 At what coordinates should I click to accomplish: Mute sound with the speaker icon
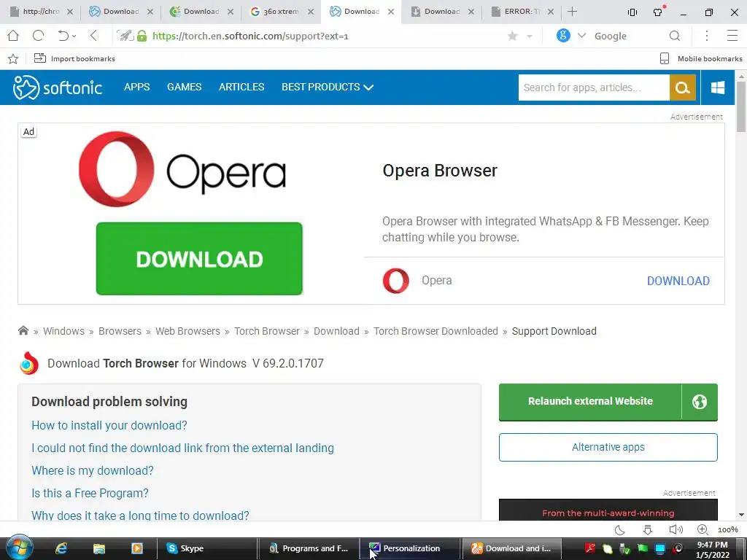pyautogui.click(x=676, y=529)
